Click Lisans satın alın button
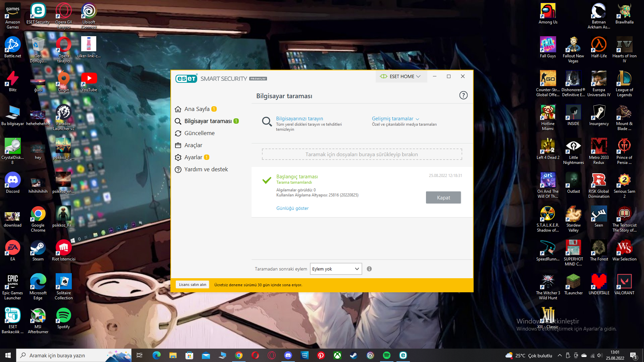 [x=193, y=285]
